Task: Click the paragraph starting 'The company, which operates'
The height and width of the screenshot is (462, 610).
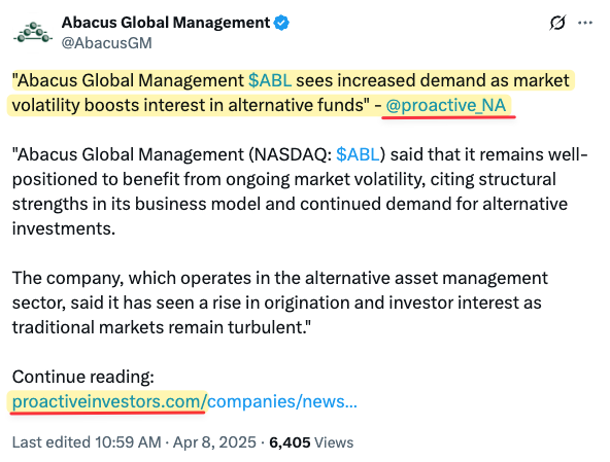Action: (x=280, y=303)
